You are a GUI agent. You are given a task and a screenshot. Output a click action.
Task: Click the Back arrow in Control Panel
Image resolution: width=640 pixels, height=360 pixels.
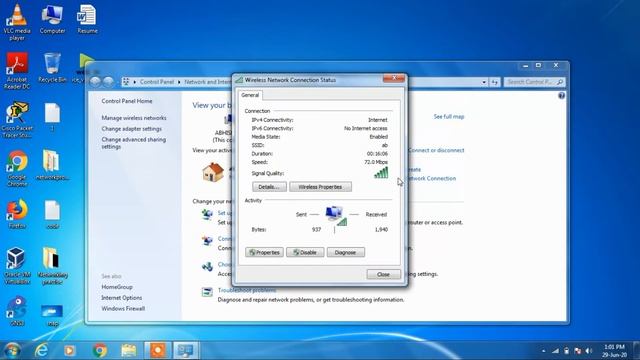[x=95, y=81]
